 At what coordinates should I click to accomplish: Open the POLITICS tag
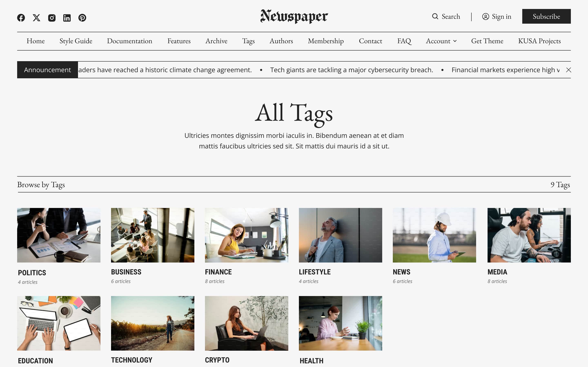point(32,272)
